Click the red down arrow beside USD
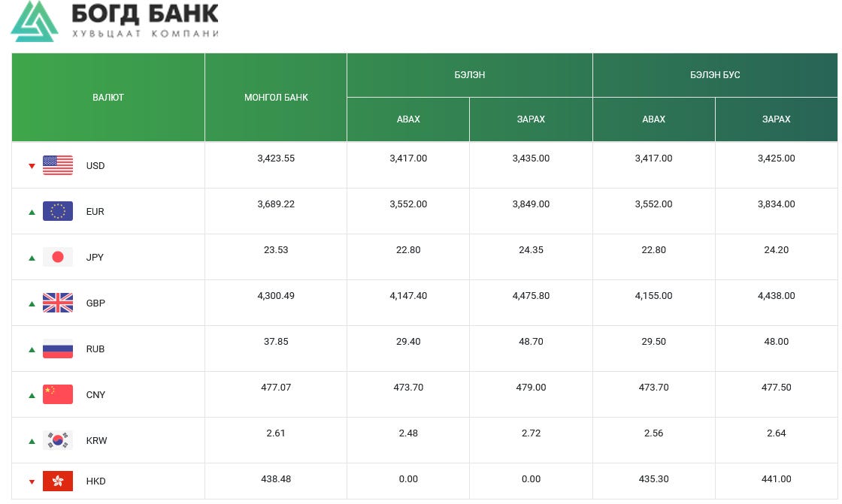Viewport: 842px width, 504px height. [x=32, y=166]
